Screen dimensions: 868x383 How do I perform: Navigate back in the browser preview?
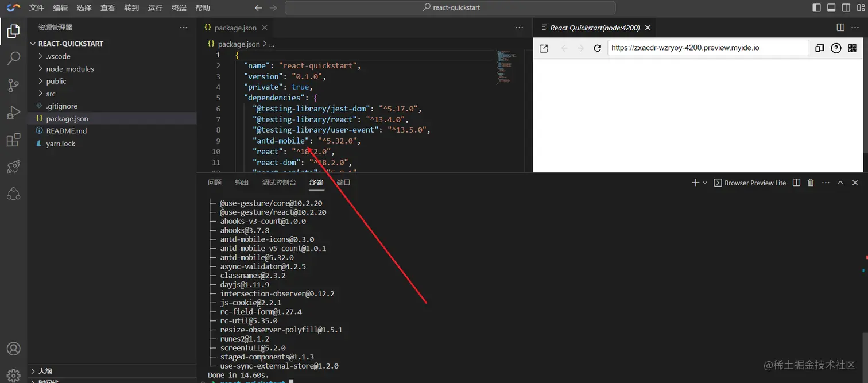(564, 48)
